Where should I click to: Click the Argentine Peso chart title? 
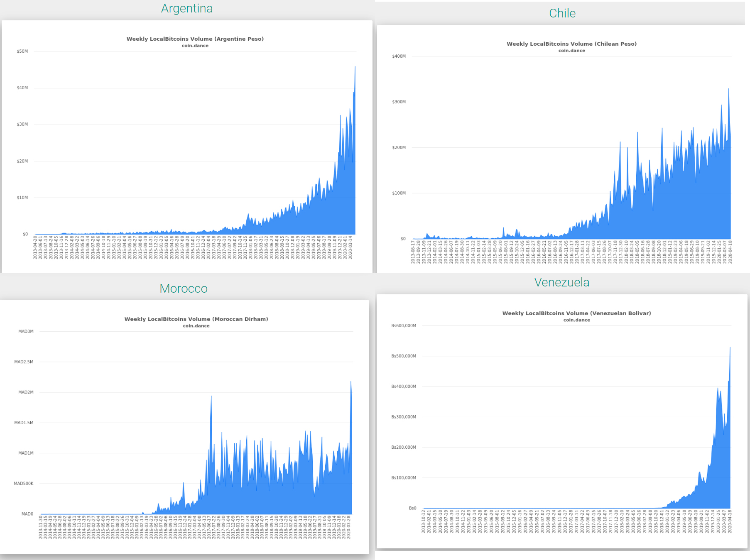tap(195, 39)
